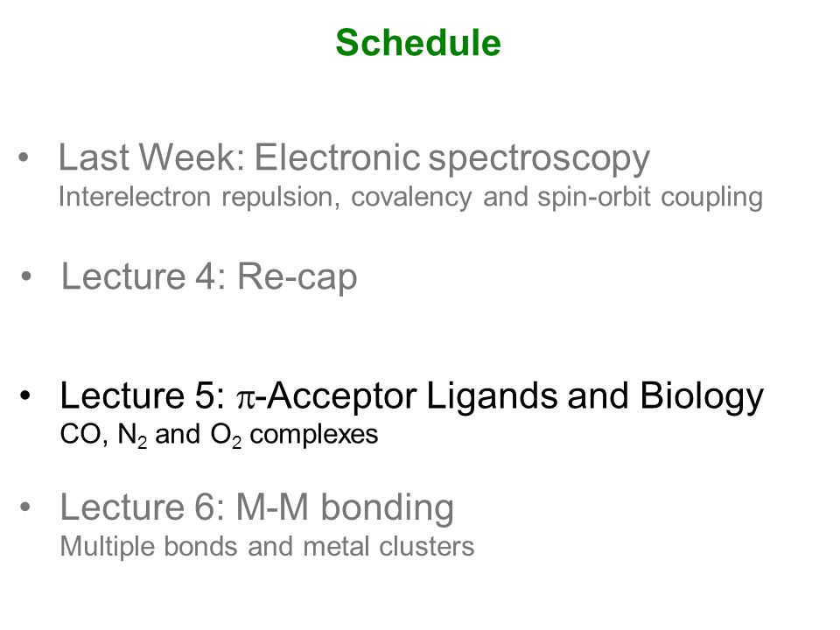Click the bullet before Lecture 4
The width and height of the screenshot is (840, 630).
tap(26, 276)
